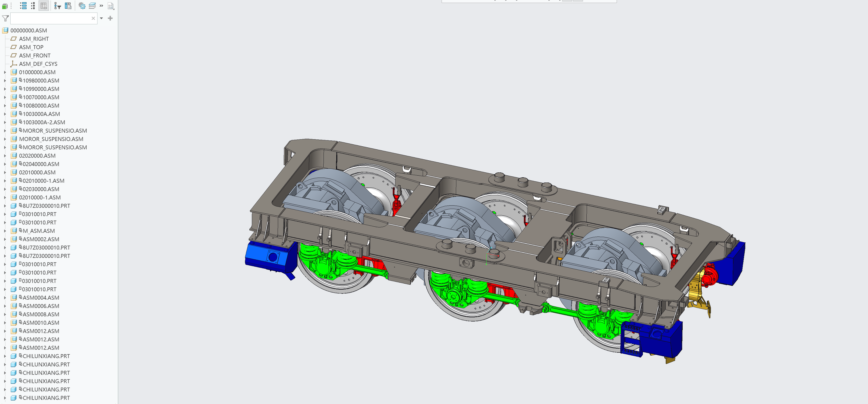Select 1003000A.ASM in the tree

pos(41,114)
